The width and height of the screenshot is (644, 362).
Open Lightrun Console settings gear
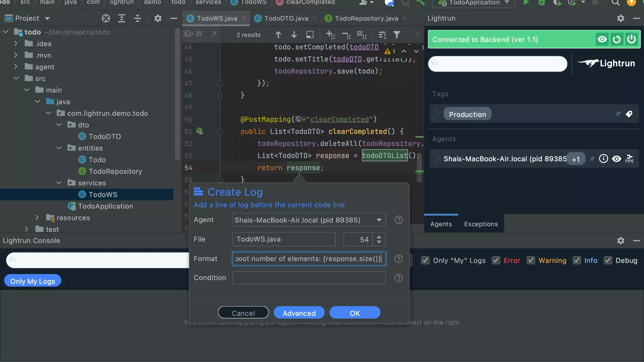tap(620, 241)
